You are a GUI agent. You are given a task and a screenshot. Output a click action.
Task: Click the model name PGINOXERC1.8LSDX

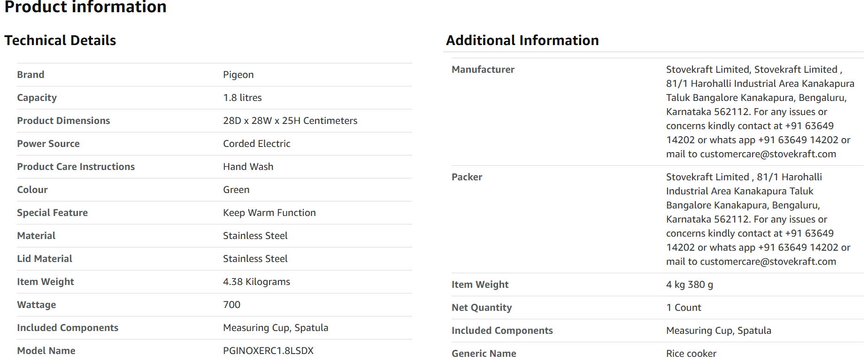tap(268, 351)
